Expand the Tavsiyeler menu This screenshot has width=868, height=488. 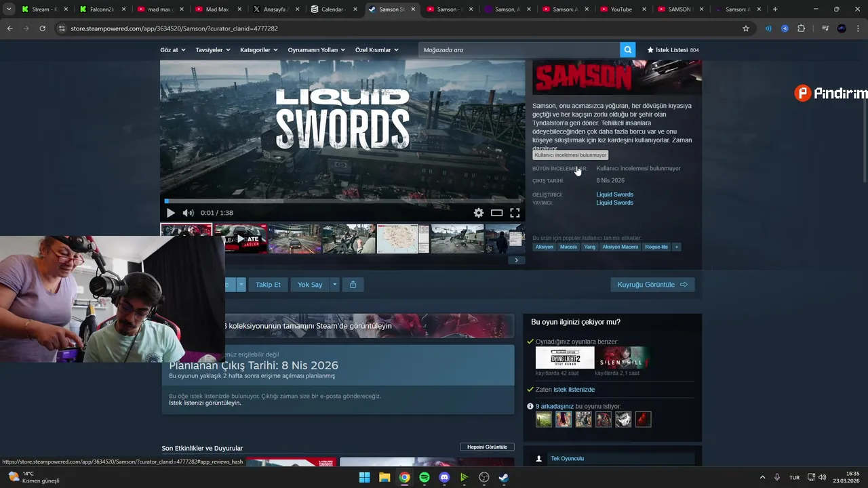(213, 49)
